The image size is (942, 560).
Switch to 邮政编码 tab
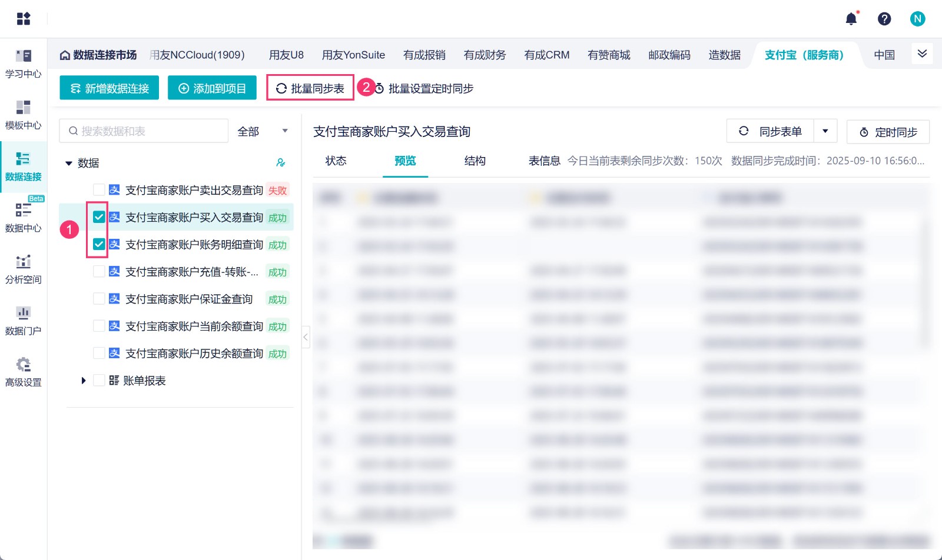(669, 55)
